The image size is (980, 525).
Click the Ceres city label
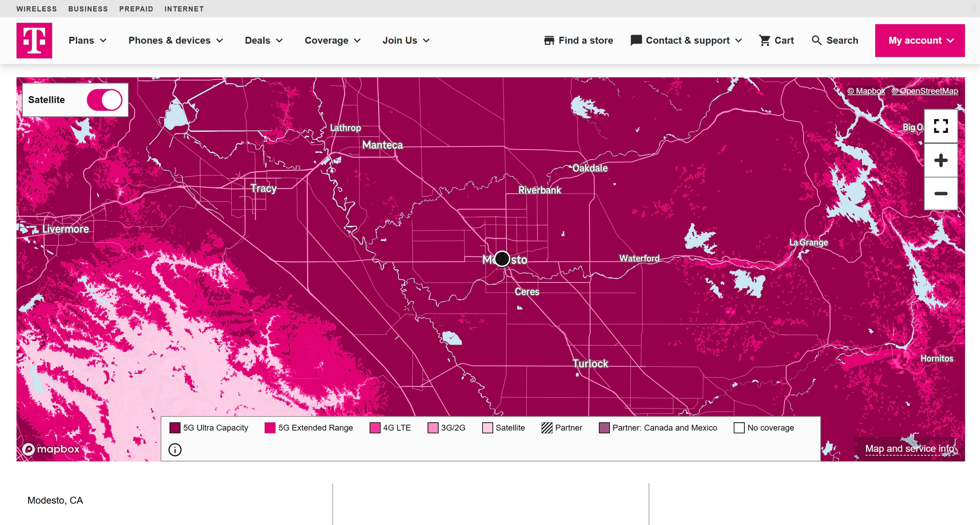527,292
